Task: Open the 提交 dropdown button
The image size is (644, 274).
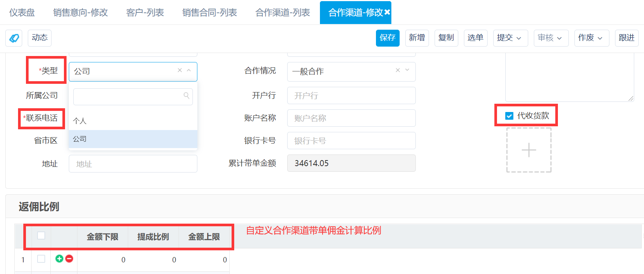Action: point(511,38)
